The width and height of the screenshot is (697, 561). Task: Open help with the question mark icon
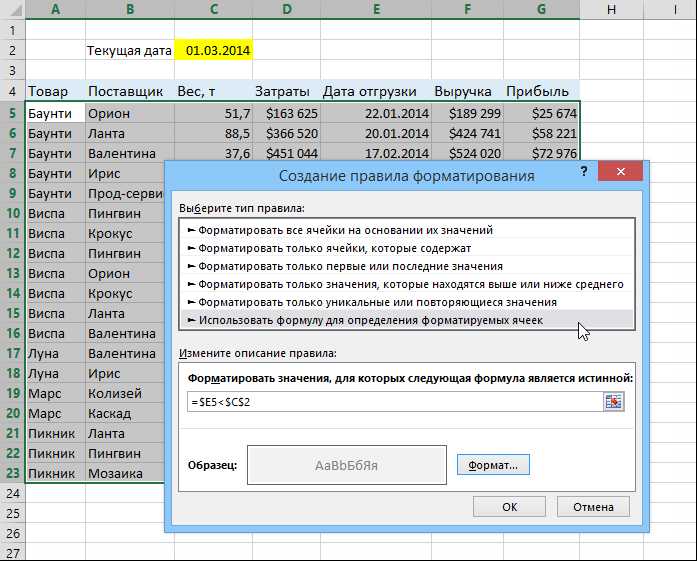click(584, 171)
